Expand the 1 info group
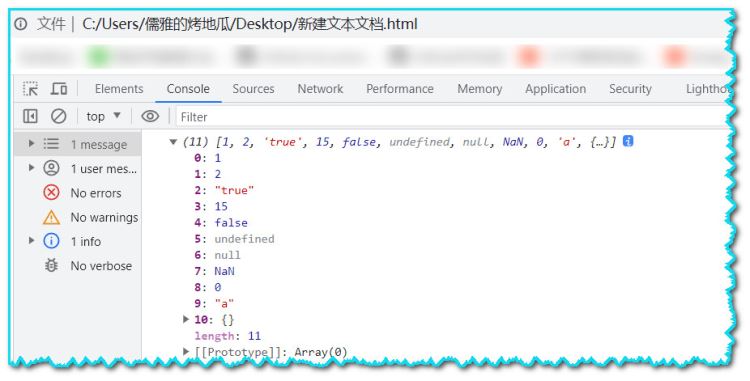750x381 pixels. [31, 240]
